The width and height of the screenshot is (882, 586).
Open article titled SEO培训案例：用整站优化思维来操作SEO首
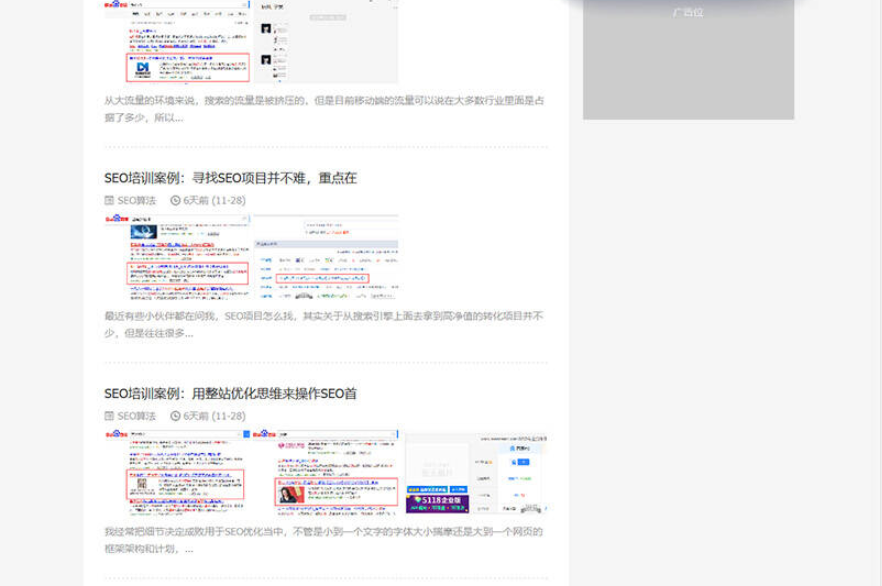point(230,394)
